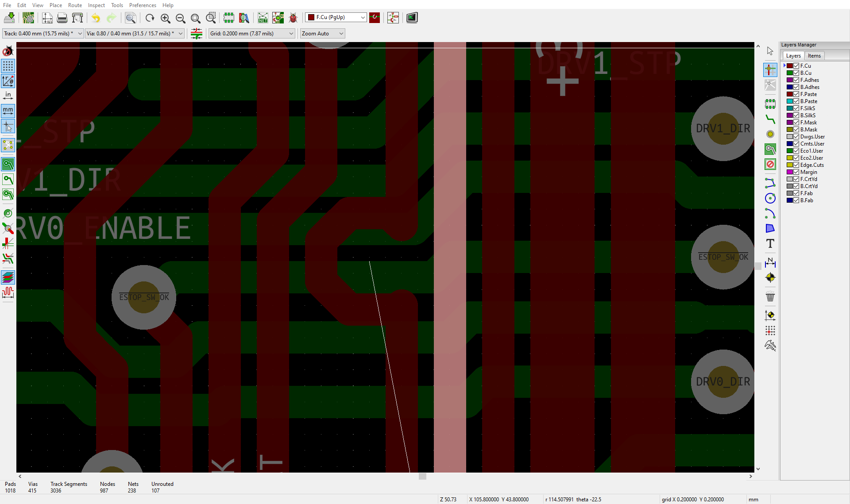Image resolution: width=850 pixels, height=504 pixels.
Task: Uncheck F.Fab layer checkbox
Action: (x=796, y=193)
